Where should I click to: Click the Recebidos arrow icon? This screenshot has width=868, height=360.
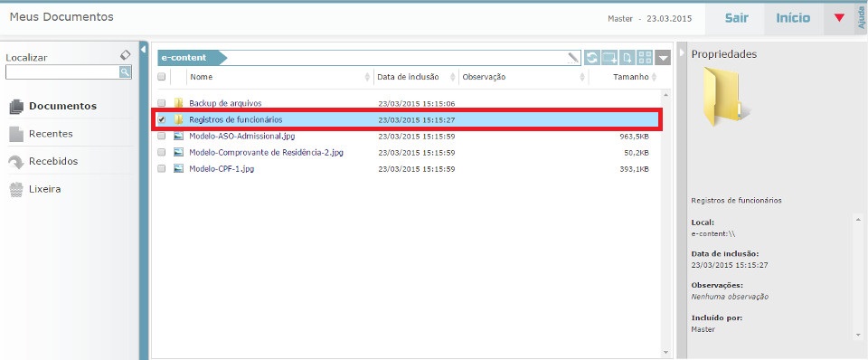[x=16, y=162]
